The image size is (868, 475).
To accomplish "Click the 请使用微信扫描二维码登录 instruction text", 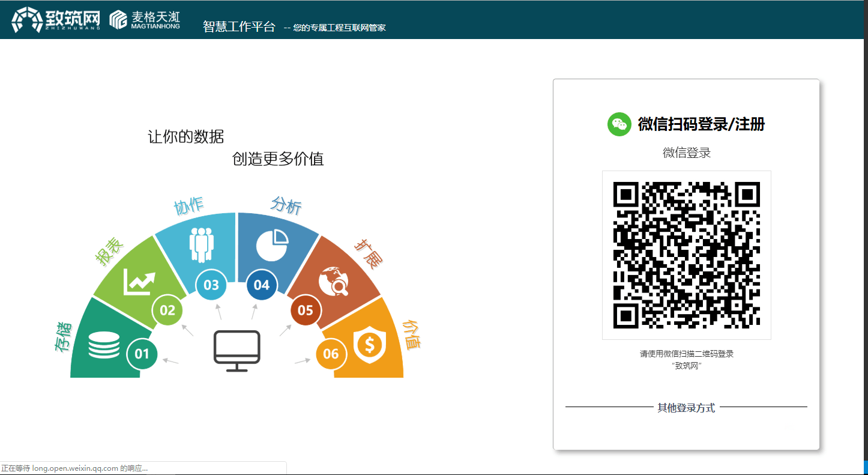I will (x=687, y=354).
